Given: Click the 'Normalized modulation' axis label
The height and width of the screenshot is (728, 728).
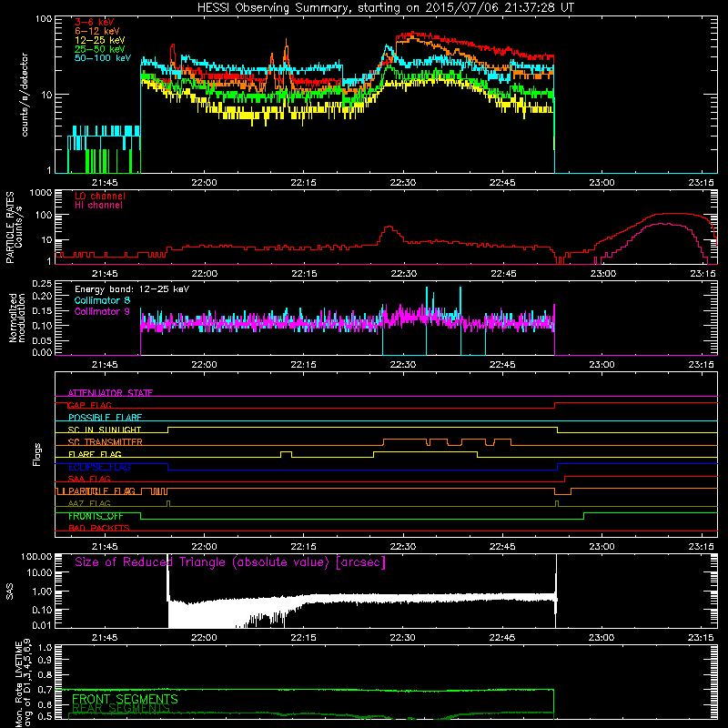Looking at the screenshot, I should 17,318.
